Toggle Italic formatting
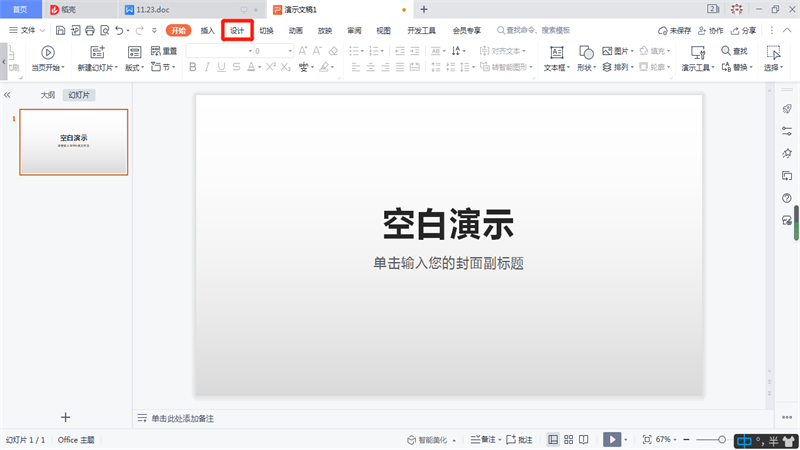 207,67
